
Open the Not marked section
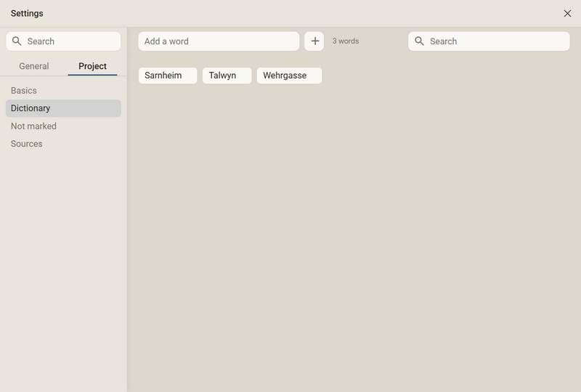(x=63, y=126)
